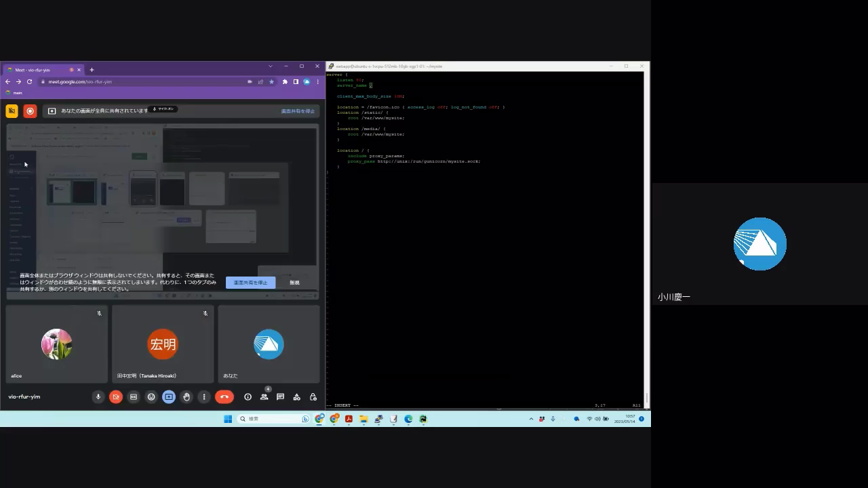Turn on the camera in Meet

coord(116,397)
